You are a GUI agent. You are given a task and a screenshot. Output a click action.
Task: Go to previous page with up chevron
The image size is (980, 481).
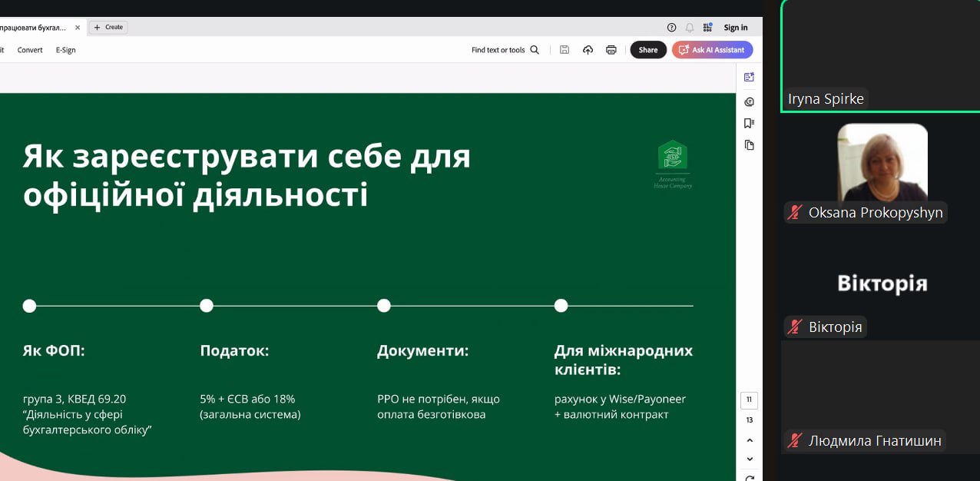tap(750, 440)
